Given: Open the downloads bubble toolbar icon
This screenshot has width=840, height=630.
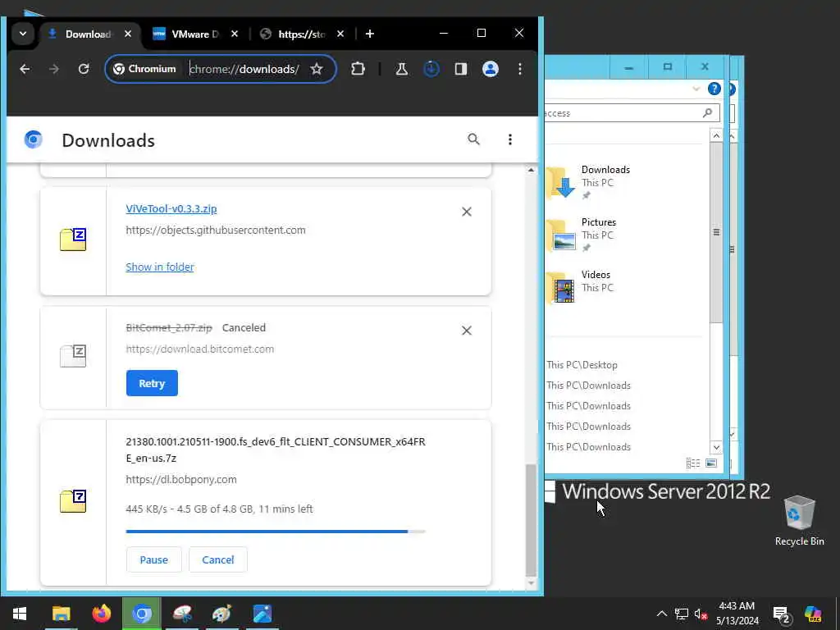Looking at the screenshot, I should 431,69.
